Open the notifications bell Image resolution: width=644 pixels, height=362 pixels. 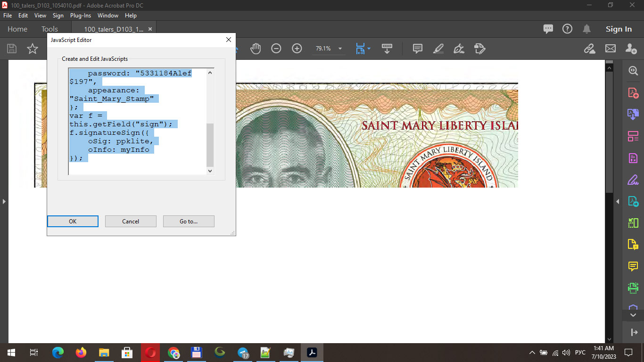click(x=587, y=29)
